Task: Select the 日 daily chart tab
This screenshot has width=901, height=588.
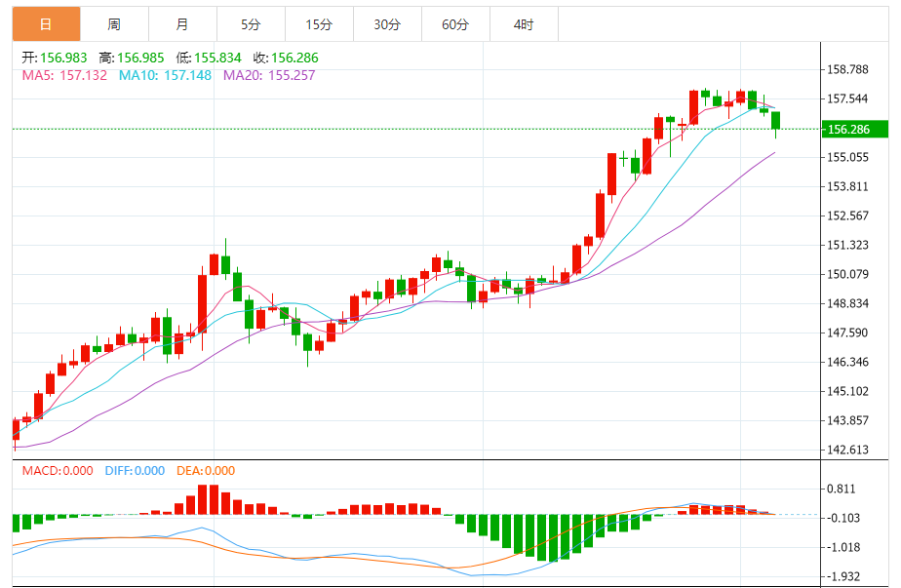Action: tap(46, 24)
